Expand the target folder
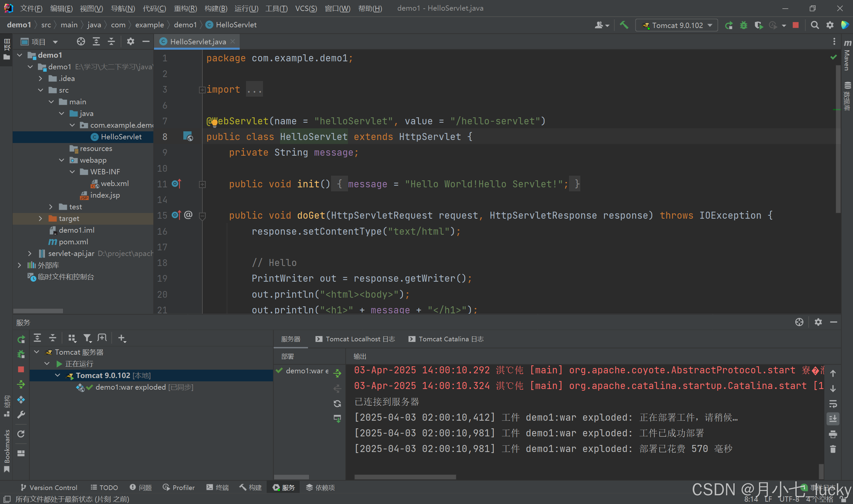The width and height of the screenshot is (853, 504). tap(40, 218)
